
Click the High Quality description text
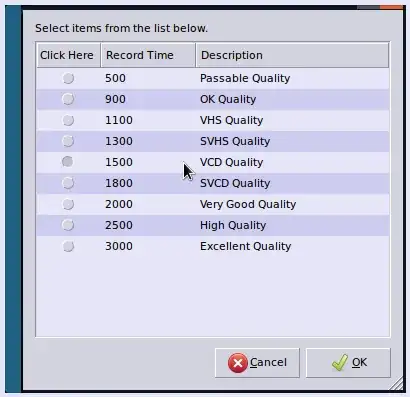coord(233,225)
